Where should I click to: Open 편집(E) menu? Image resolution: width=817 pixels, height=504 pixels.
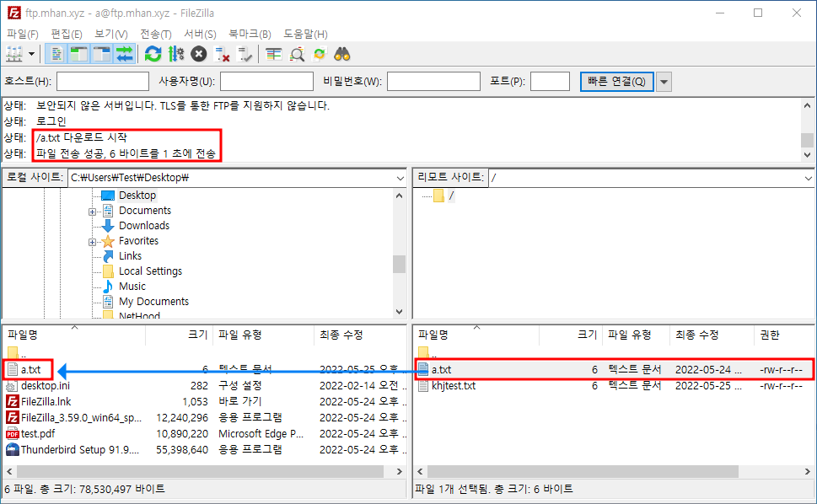(x=66, y=34)
